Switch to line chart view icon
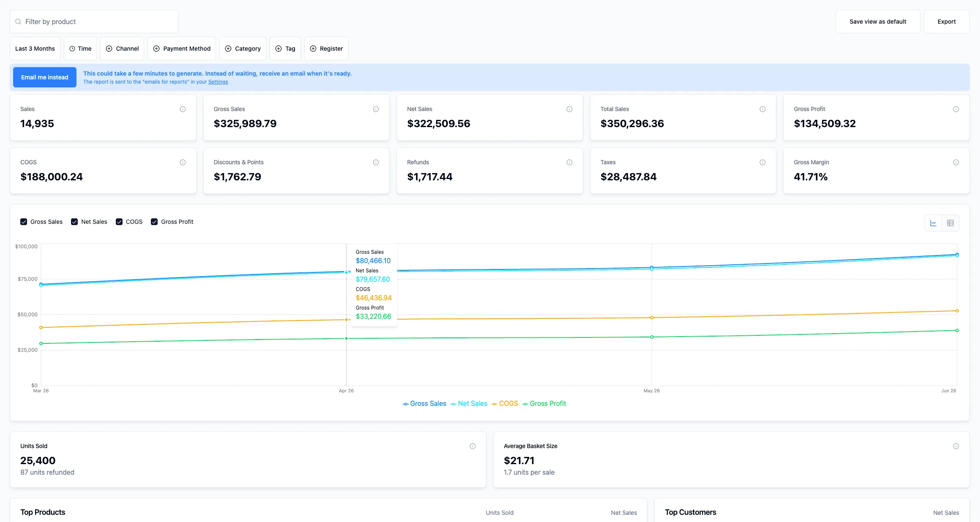Image resolution: width=980 pixels, height=522 pixels. pos(933,223)
